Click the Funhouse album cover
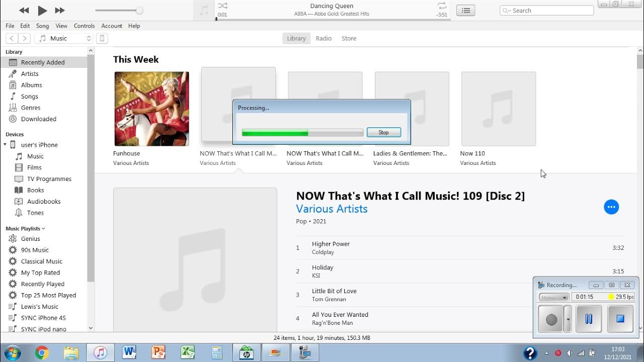This screenshot has width=644, height=362. click(x=151, y=109)
